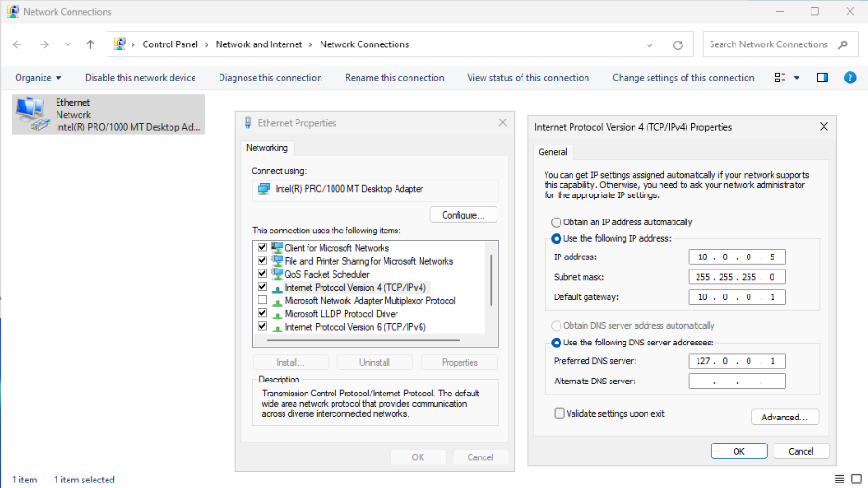Select the Ethernet adapter icon

tap(31, 114)
